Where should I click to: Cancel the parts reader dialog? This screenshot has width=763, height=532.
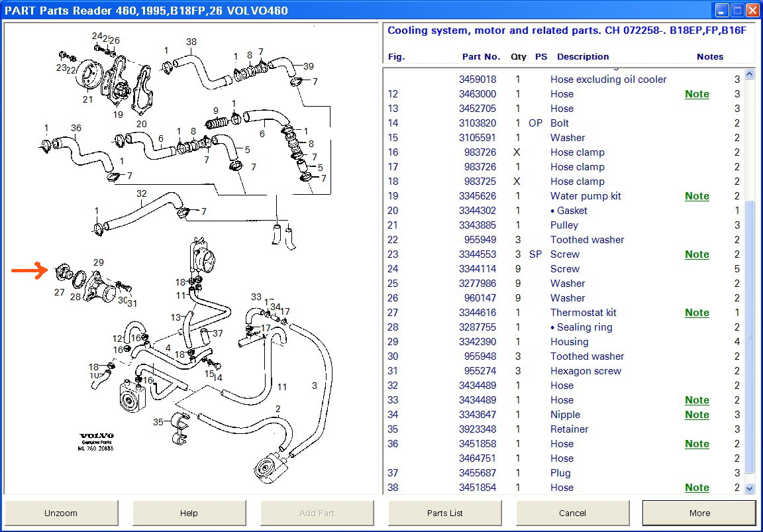pyautogui.click(x=572, y=513)
